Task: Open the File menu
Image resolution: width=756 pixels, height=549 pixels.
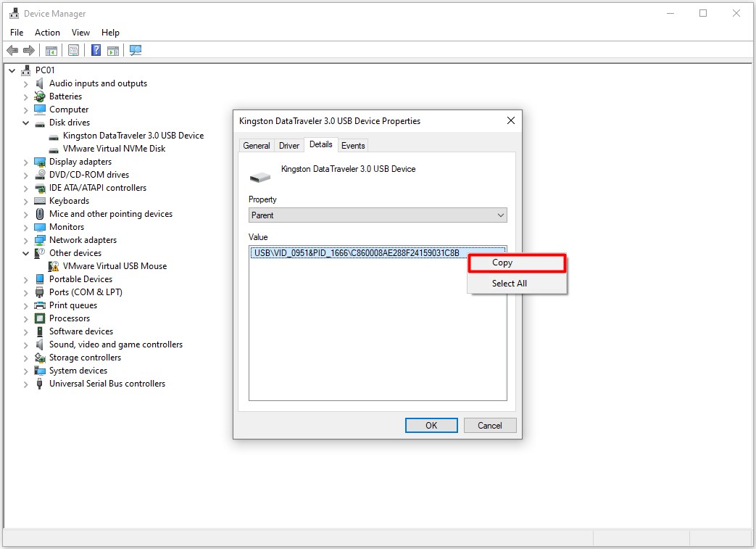Action: tap(17, 33)
